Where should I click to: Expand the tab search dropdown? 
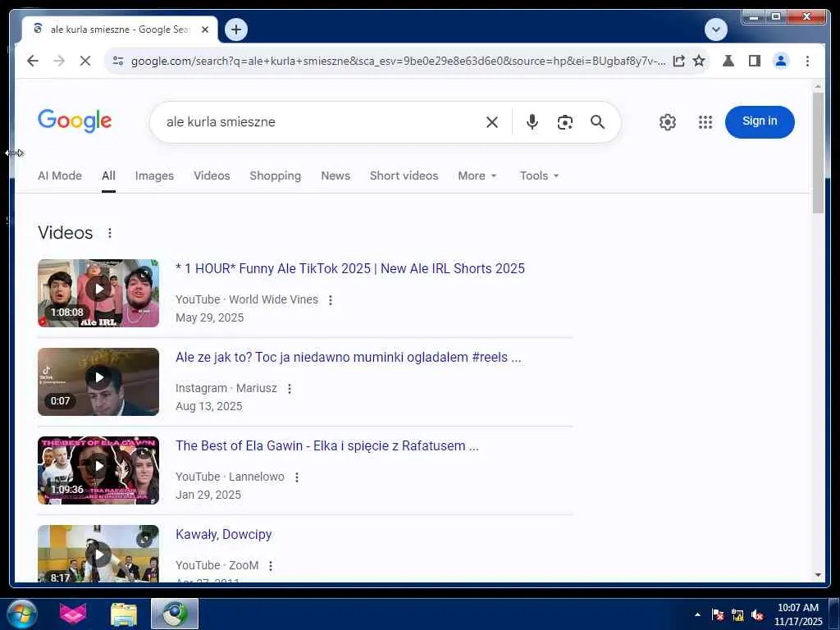pyautogui.click(x=715, y=30)
